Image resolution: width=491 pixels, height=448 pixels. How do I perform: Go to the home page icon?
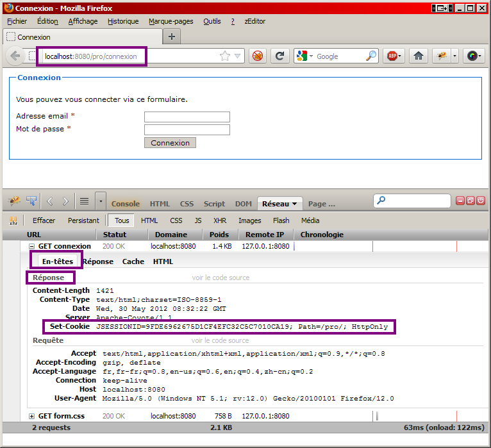point(419,56)
